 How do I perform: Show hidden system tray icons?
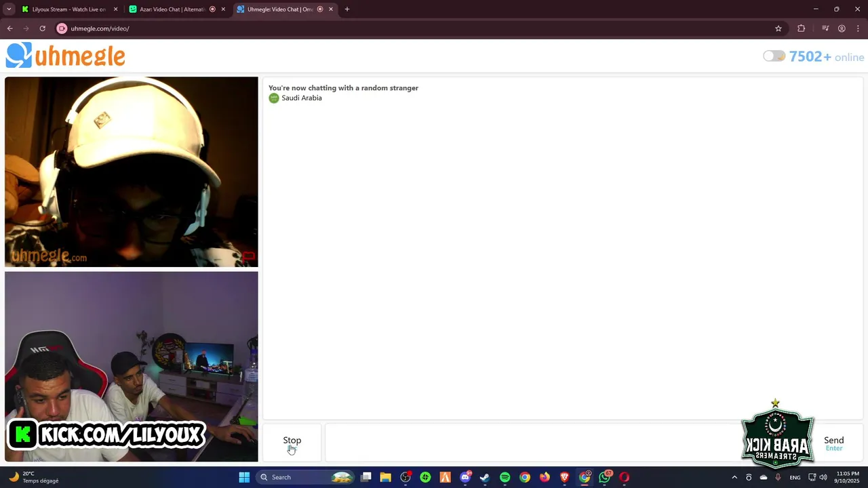point(734,477)
